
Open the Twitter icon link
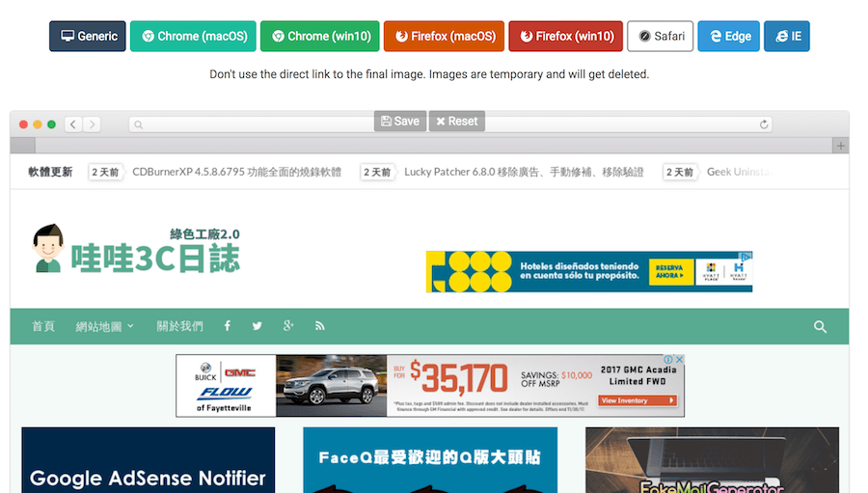257,326
